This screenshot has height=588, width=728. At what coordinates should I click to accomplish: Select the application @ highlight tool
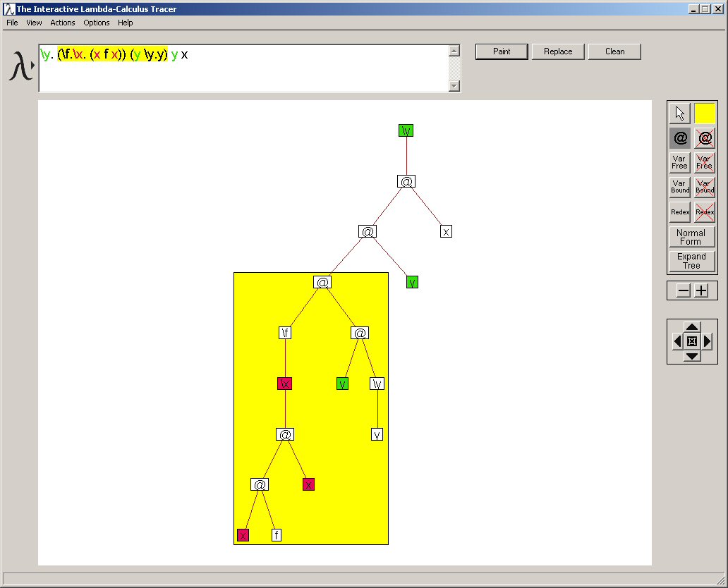679,138
